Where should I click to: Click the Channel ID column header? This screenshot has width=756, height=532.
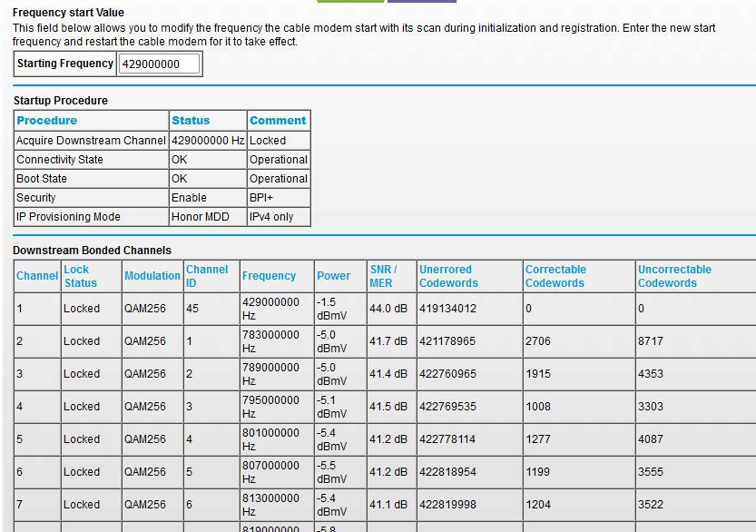(211, 276)
